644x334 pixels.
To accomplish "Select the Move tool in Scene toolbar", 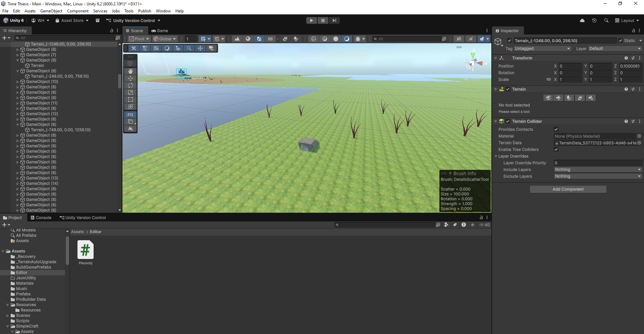I will pyautogui.click(x=130, y=78).
